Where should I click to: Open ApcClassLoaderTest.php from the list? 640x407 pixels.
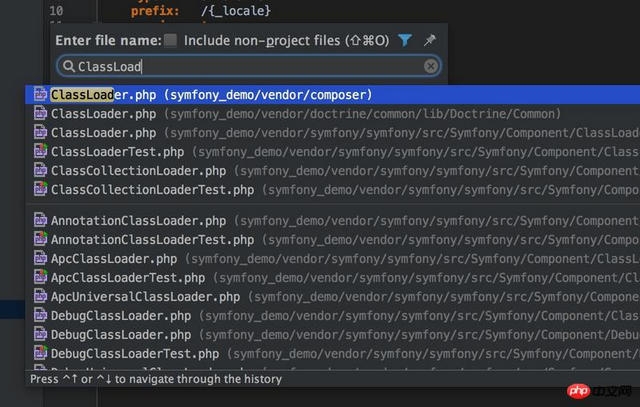pyautogui.click(x=128, y=277)
